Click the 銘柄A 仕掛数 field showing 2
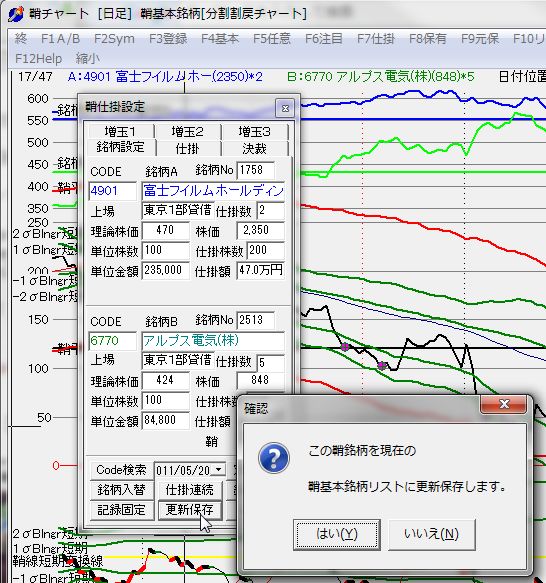 pos(270,210)
